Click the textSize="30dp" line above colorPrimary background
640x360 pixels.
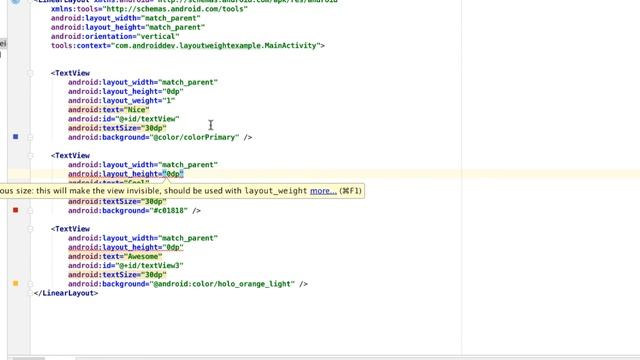tap(117, 128)
